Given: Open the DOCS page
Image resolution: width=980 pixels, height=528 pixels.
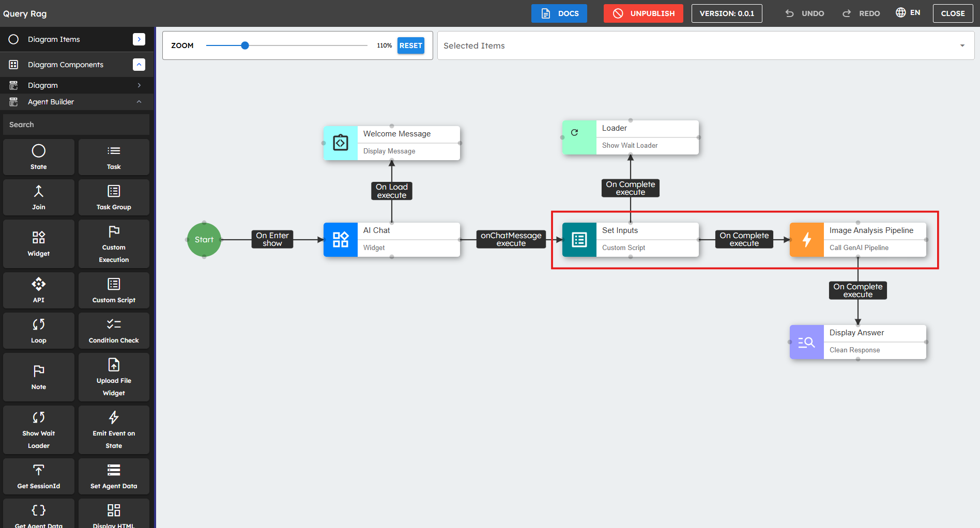Looking at the screenshot, I should [x=559, y=13].
